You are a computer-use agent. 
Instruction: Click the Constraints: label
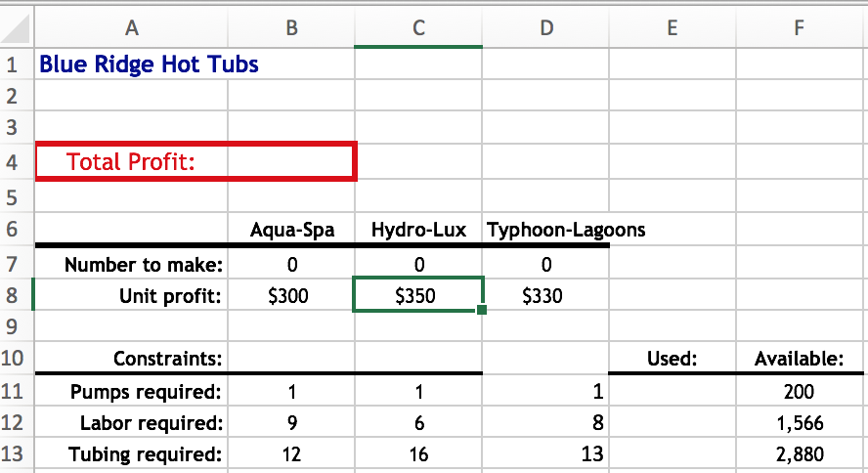point(167,358)
